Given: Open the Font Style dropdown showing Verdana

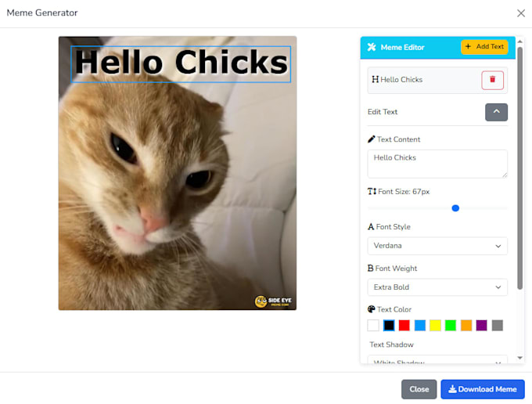Looking at the screenshot, I should click(437, 246).
